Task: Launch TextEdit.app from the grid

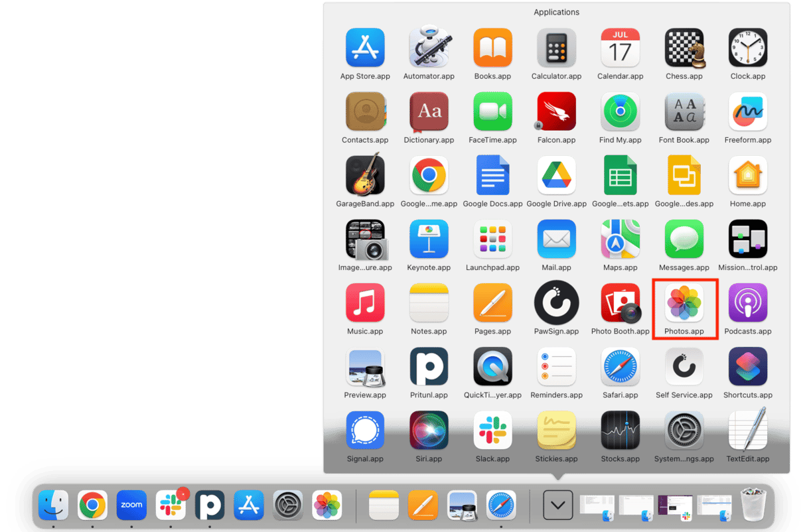Action: click(748, 430)
